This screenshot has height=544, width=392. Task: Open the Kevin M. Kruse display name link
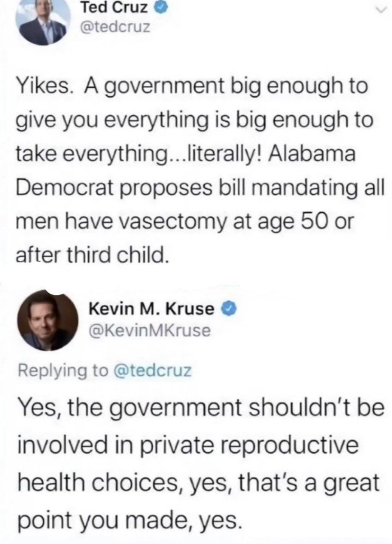pyautogui.click(x=152, y=309)
